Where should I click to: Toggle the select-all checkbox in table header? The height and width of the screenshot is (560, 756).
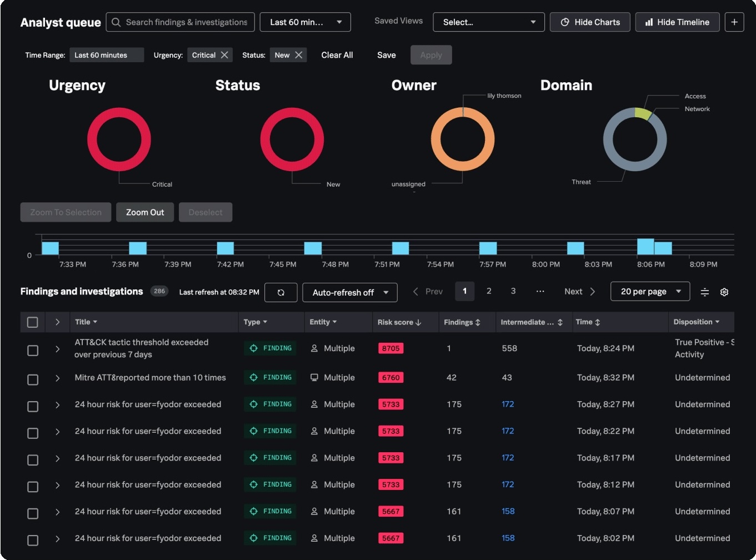[x=33, y=322]
